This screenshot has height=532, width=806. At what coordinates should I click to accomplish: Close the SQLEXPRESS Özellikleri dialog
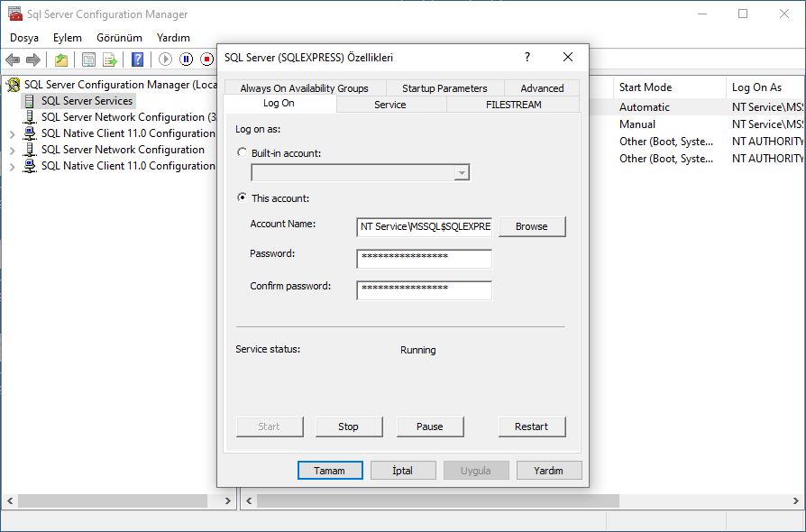(x=567, y=57)
